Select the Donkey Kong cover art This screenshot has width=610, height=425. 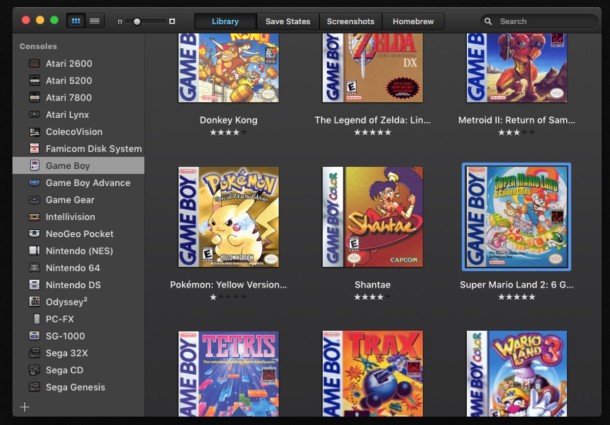click(x=228, y=68)
